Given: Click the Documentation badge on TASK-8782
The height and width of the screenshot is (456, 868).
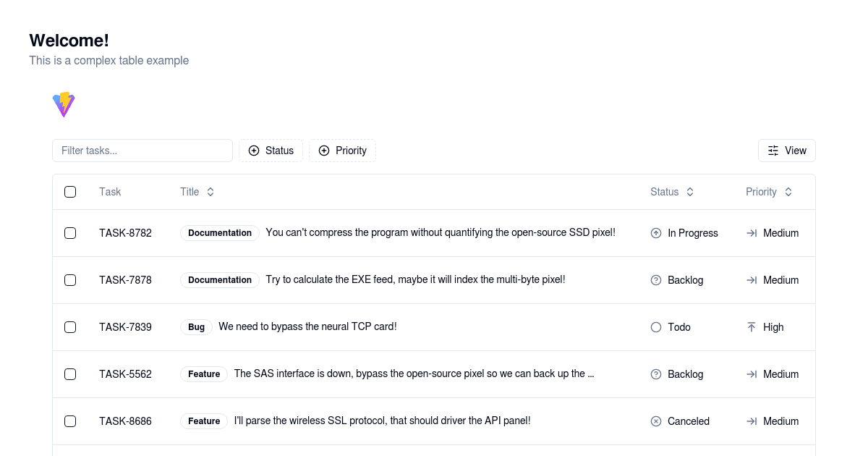Looking at the screenshot, I should click(220, 233).
